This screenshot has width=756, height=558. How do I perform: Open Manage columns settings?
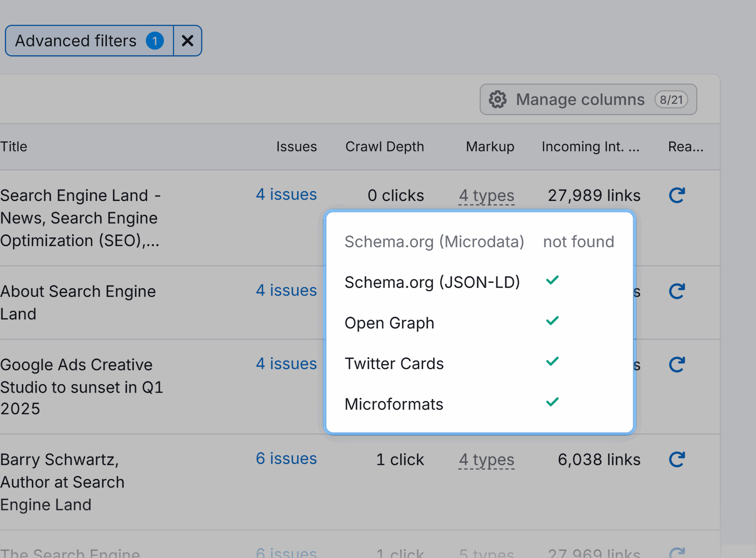[x=588, y=99]
